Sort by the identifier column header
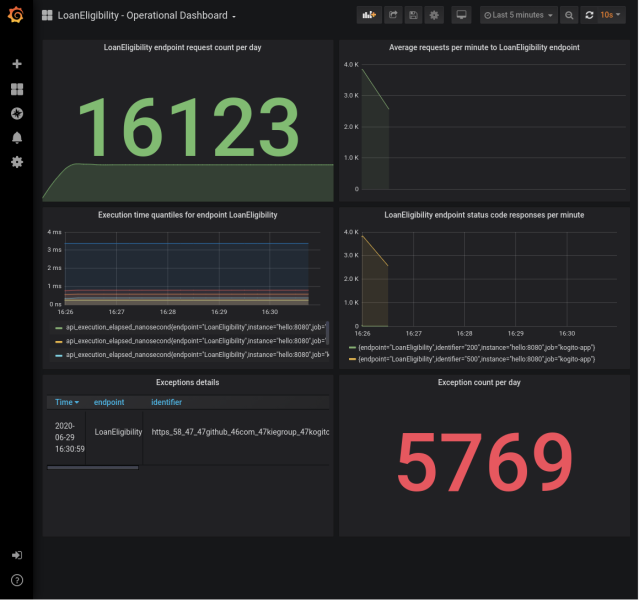Screen dimensions: 639x600 (166, 402)
